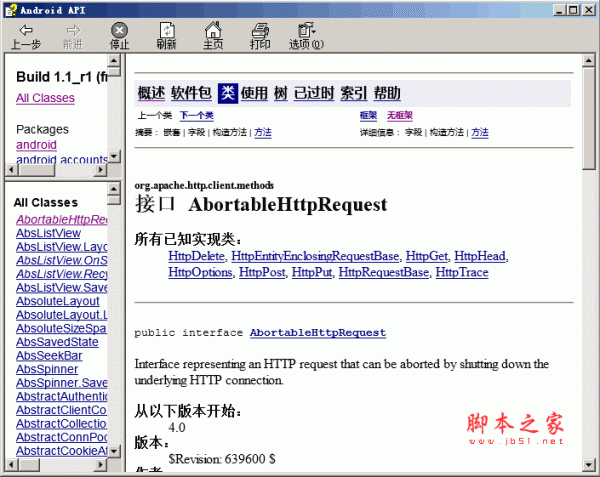
Task: Open the Home (主页) toolbar icon
Action: click(x=213, y=36)
